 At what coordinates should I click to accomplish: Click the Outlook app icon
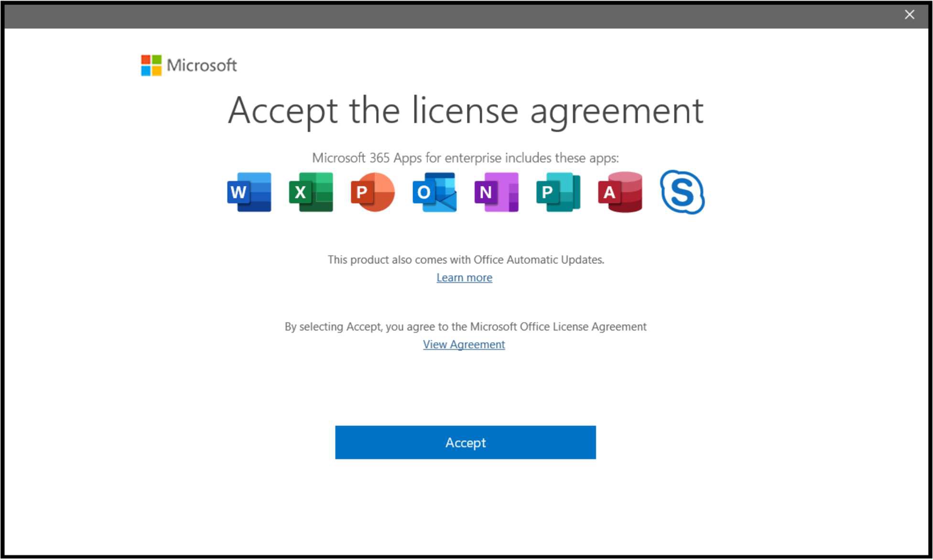coord(434,192)
